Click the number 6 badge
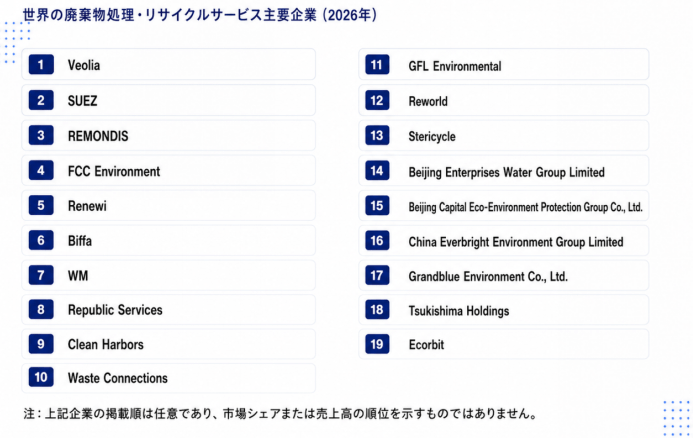 41,240
